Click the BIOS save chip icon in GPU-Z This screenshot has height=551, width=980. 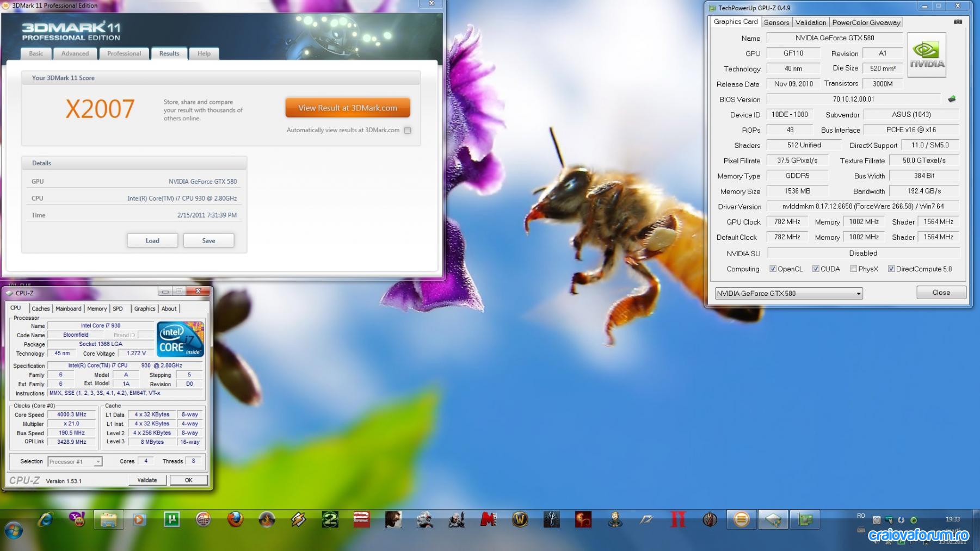(952, 99)
